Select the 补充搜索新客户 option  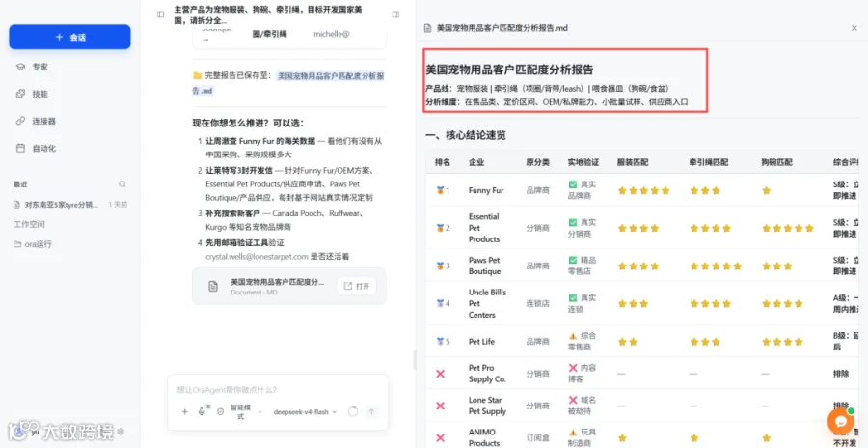coord(233,213)
